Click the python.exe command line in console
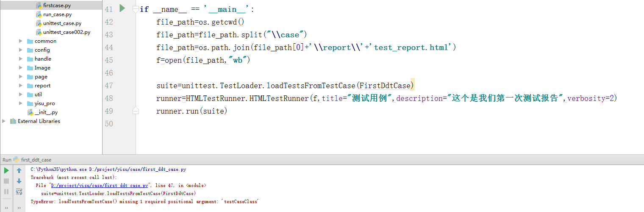The height and width of the screenshot is (212, 644). pos(108,170)
